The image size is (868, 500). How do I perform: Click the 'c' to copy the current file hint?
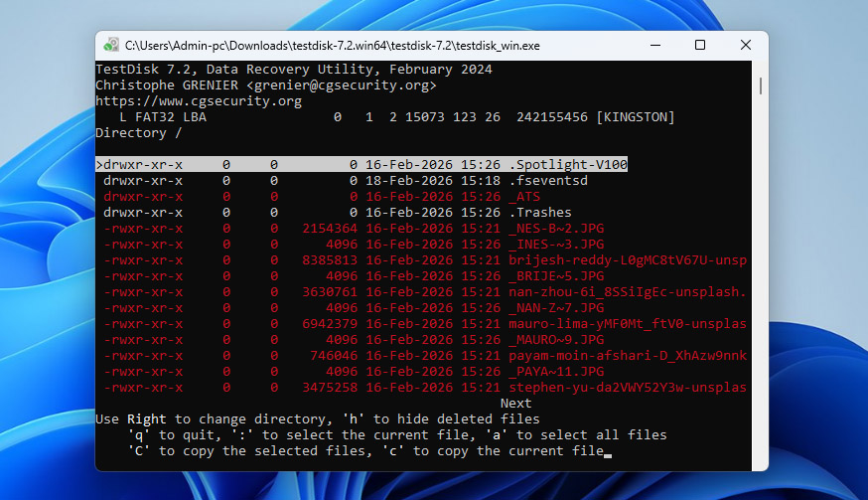[493, 451]
